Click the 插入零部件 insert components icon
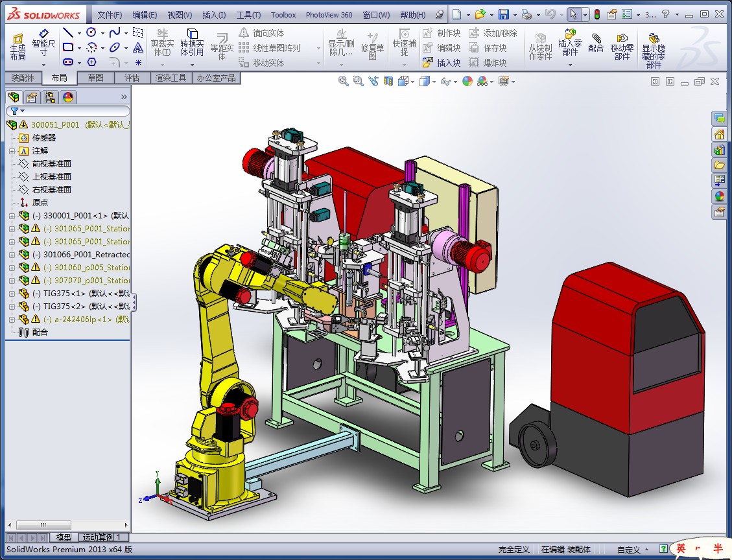Viewport: 732px width, 560px height. pyautogui.click(x=570, y=43)
